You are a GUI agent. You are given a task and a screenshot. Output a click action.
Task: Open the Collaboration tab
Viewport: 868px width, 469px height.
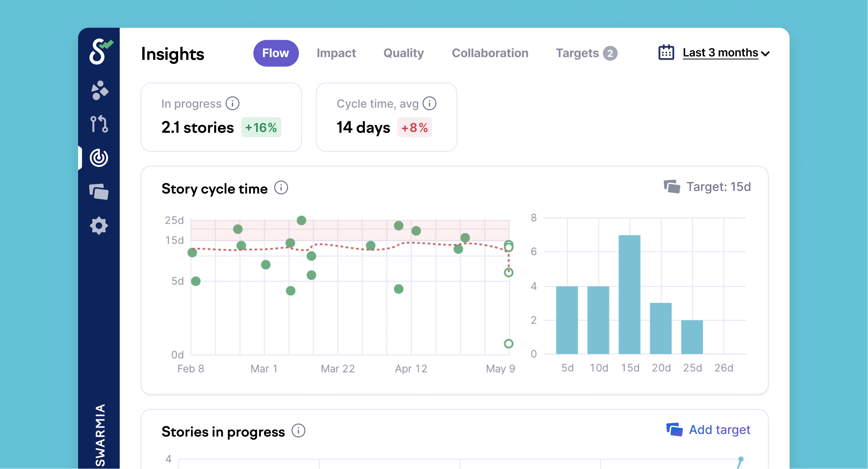[x=490, y=53]
